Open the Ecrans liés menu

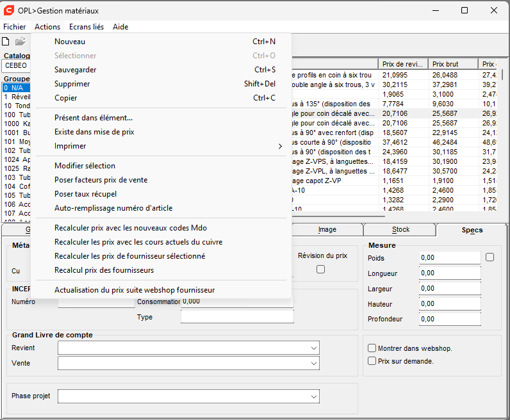[x=86, y=27]
